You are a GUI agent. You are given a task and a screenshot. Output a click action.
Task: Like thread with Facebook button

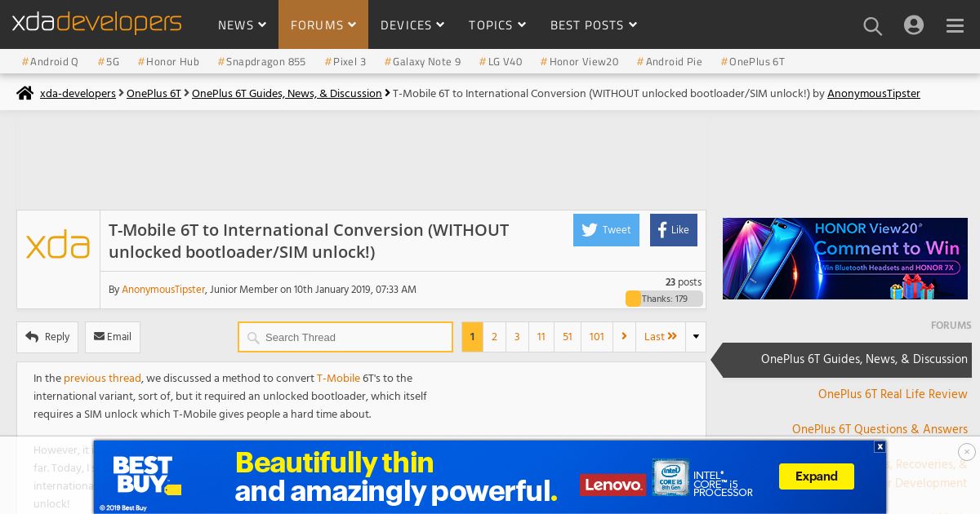click(674, 230)
